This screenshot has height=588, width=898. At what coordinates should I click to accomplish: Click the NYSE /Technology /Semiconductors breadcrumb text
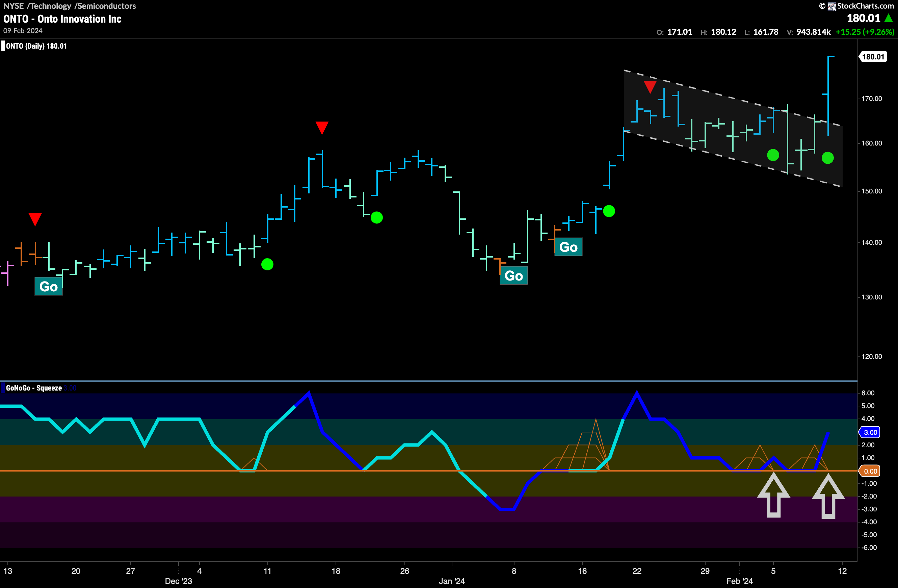(70, 6)
